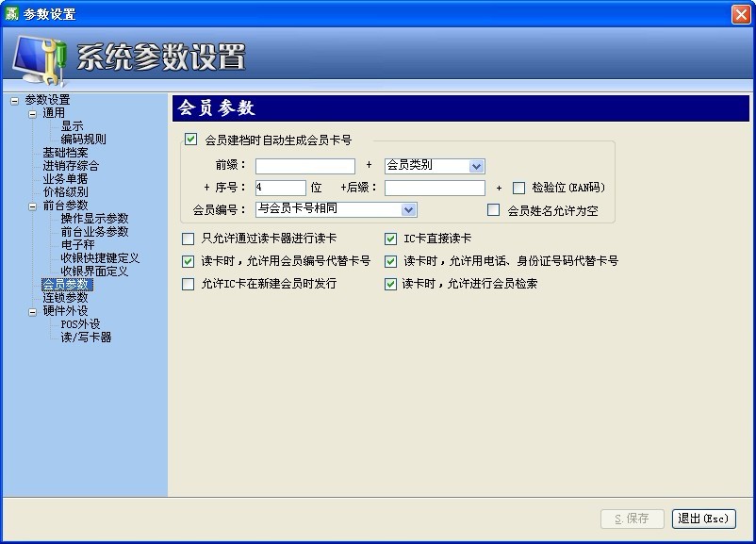Viewport: 756px width, 544px height.
Task: Open the 会员编号 dropdown list
Action: tap(408, 210)
